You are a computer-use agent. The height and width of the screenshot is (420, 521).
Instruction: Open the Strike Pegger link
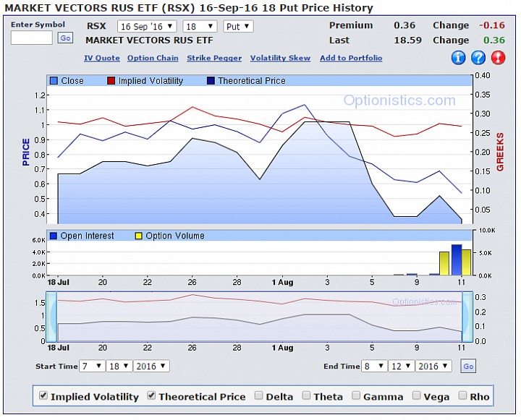(214, 58)
